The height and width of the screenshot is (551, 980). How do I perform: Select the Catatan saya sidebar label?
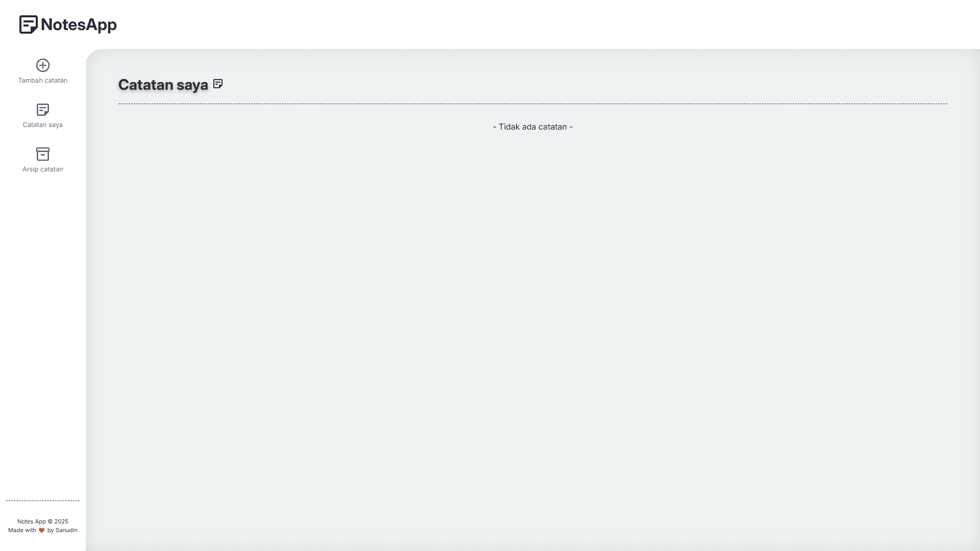[x=43, y=125]
